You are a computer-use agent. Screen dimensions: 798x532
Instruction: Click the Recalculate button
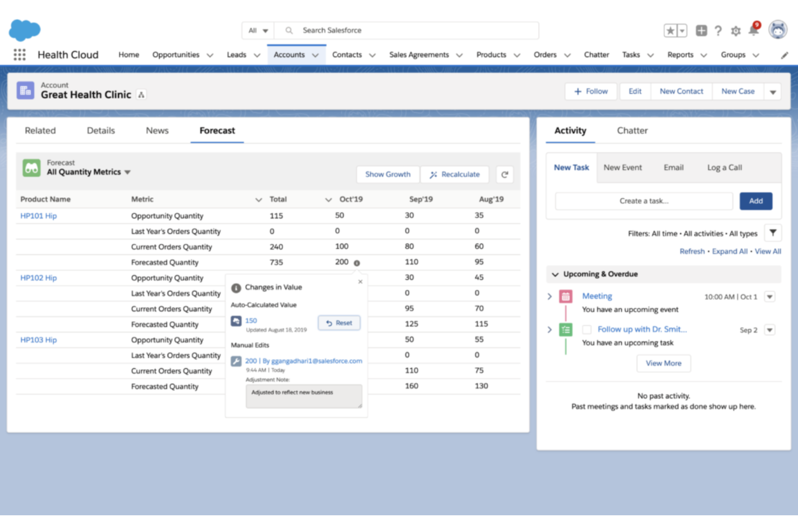point(455,175)
